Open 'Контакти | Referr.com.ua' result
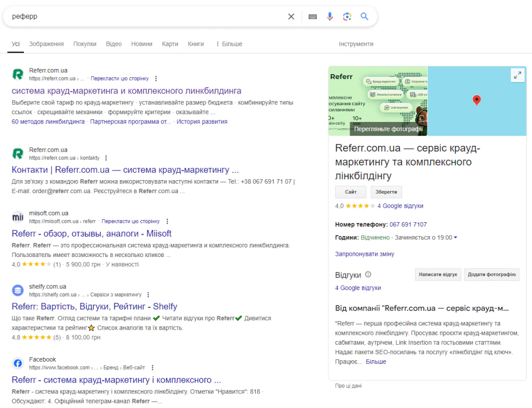The height and width of the screenshot is (408, 532). [125, 170]
